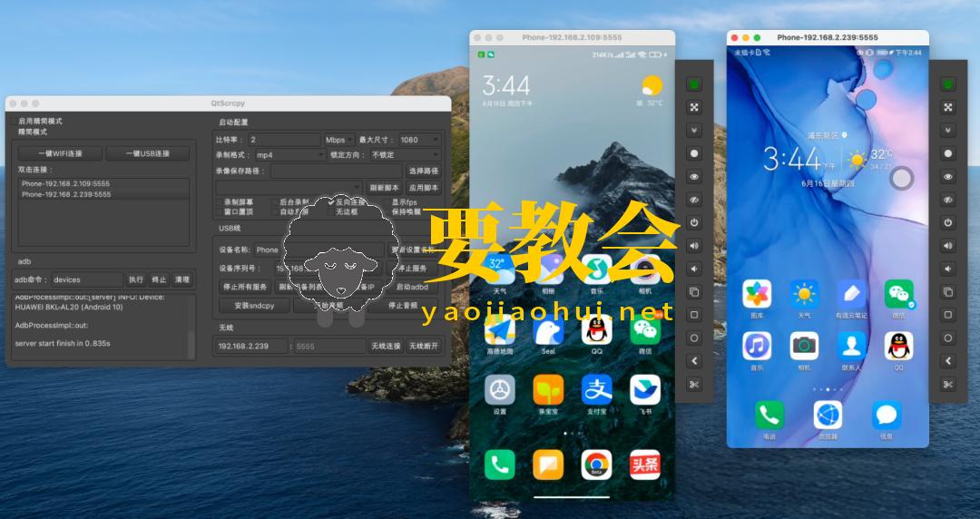The height and width of the screenshot is (519, 980).
Task: Open 录制格式 dropdown showing mp4
Action: coord(289,155)
